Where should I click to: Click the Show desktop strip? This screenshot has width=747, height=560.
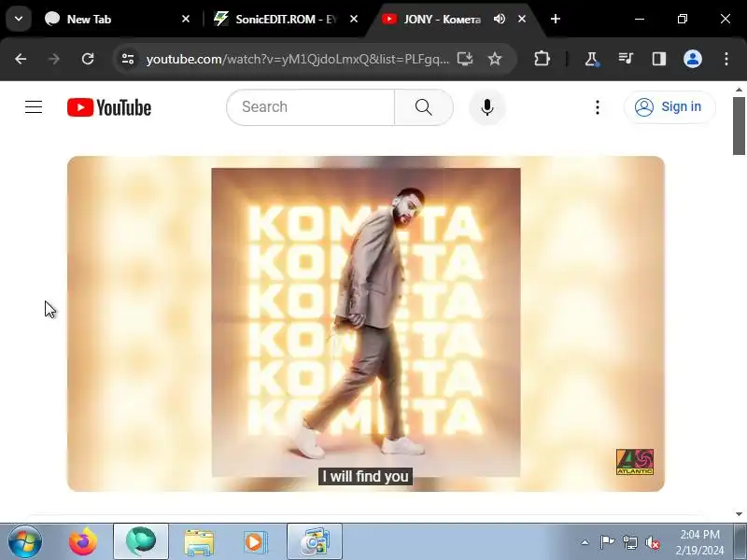pos(740,541)
